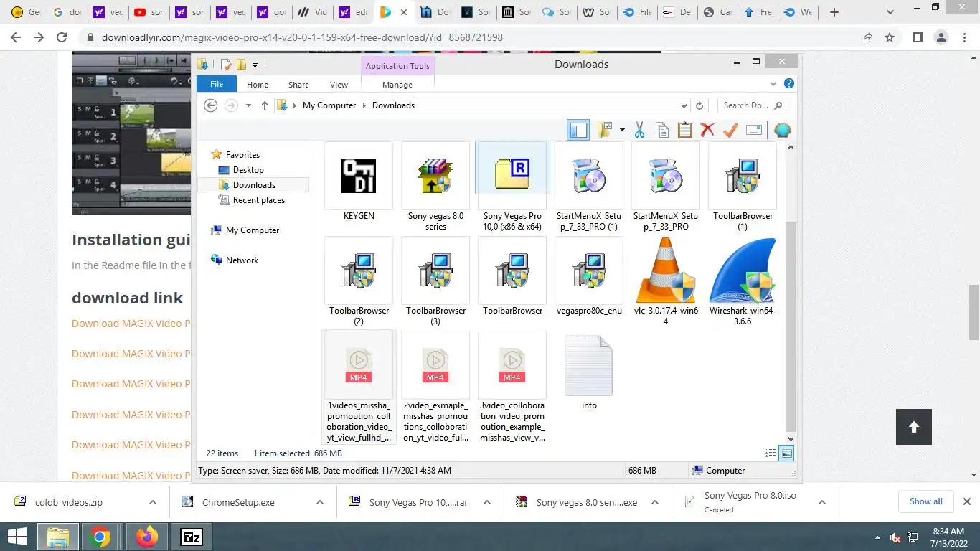Click the red X Delete toolbar icon
The height and width of the screenshot is (551, 980).
[x=708, y=130]
